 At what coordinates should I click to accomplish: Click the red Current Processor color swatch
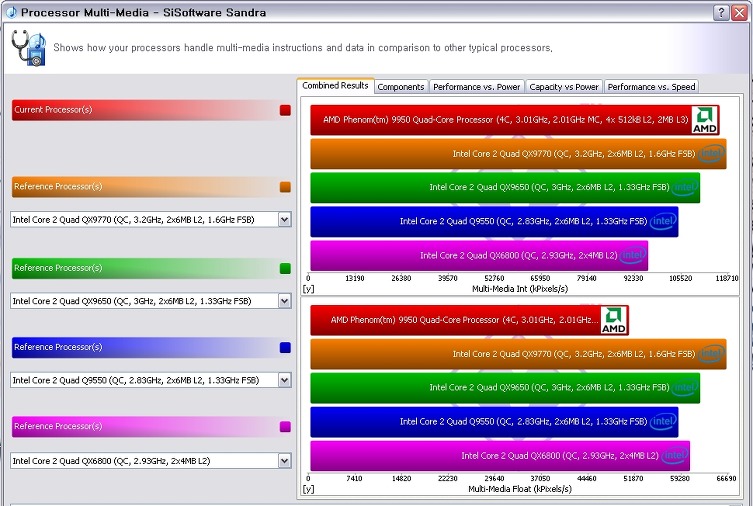(x=285, y=110)
